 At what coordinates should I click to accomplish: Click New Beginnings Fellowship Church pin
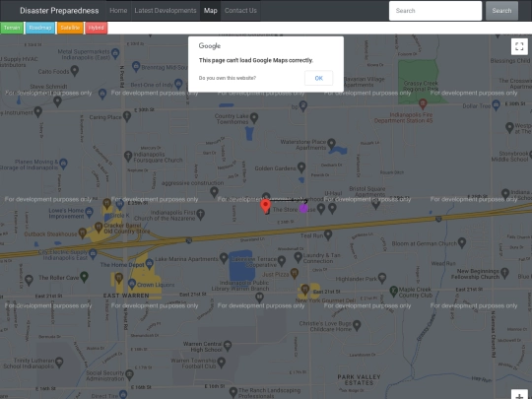click(504, 273)
